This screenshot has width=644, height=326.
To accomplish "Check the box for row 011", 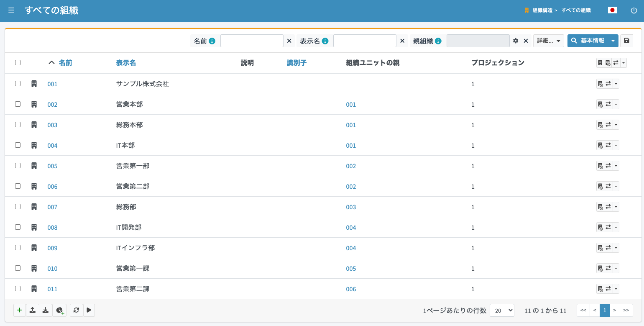I will click(18, 288).
